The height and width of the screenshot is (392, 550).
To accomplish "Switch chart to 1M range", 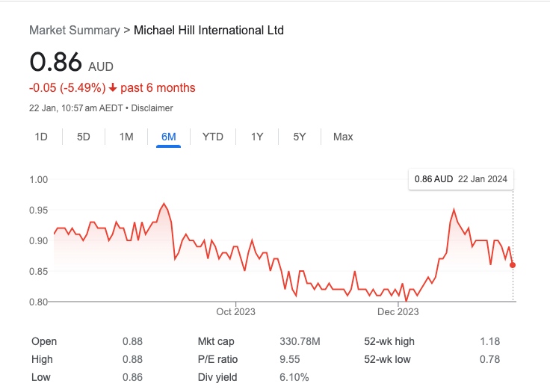I will pos(126,137).
